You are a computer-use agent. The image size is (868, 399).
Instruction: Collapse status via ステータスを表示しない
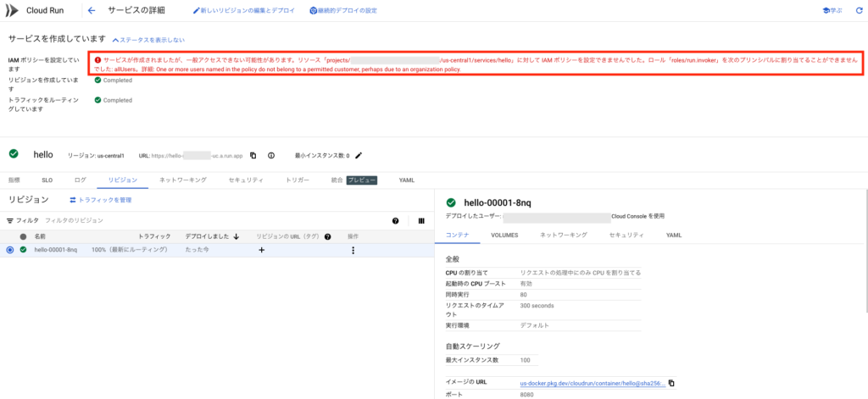[x=148, y=40]
